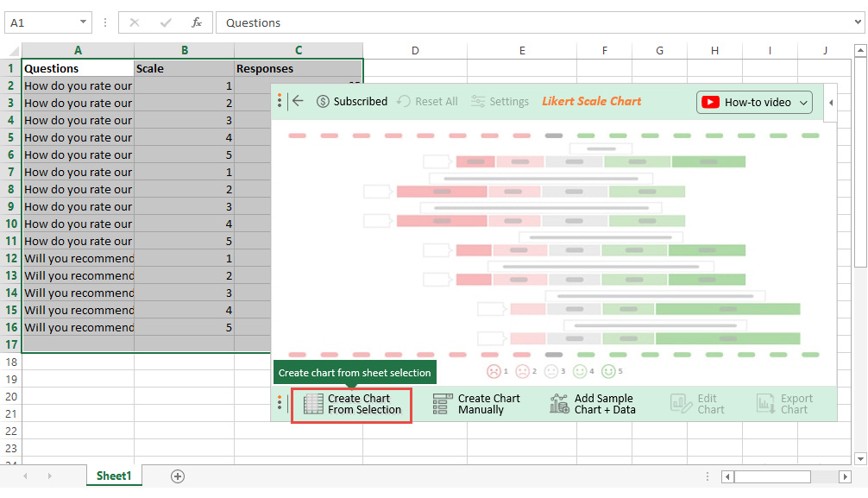
Task: Open the How-to video dropdown
Action: click(754, 103)
